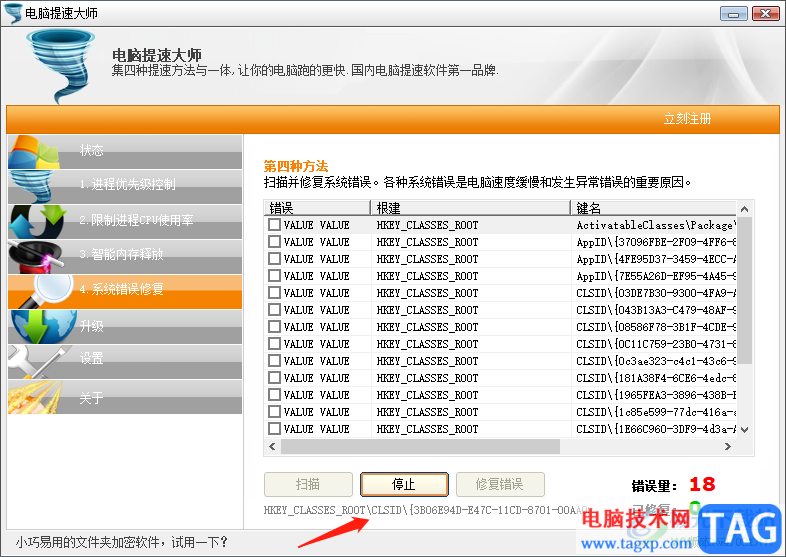Select 4. 系统错误修复 section
The height and width of the screenshot is (557, 786).
125,291
